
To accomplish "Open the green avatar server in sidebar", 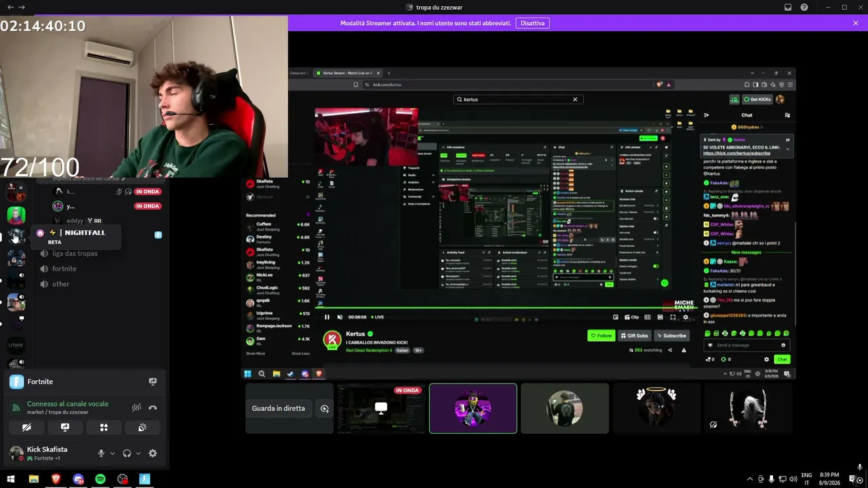I will pos(16,216).
